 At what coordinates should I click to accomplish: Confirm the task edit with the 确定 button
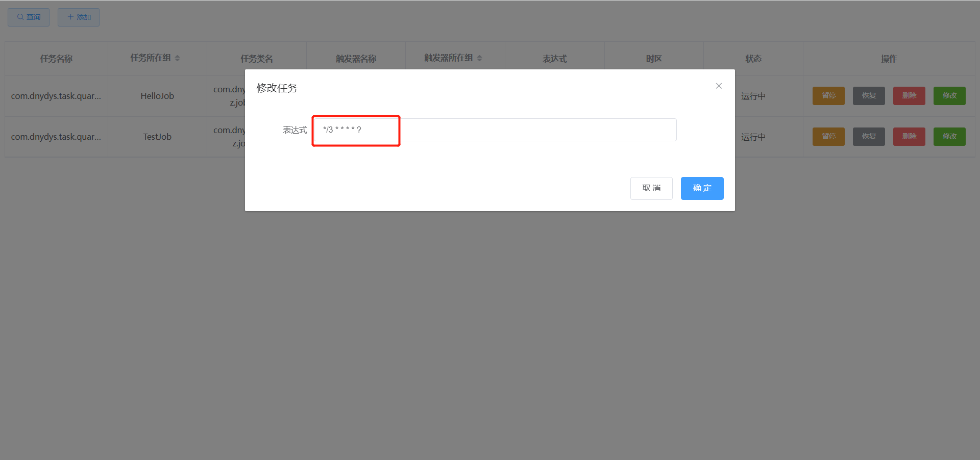pos(702,188)
